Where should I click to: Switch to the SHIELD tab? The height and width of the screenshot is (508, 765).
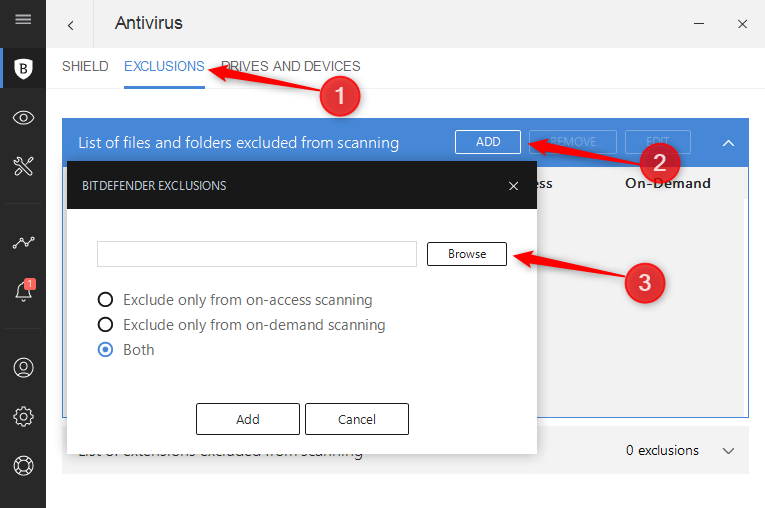click(85, 66)
